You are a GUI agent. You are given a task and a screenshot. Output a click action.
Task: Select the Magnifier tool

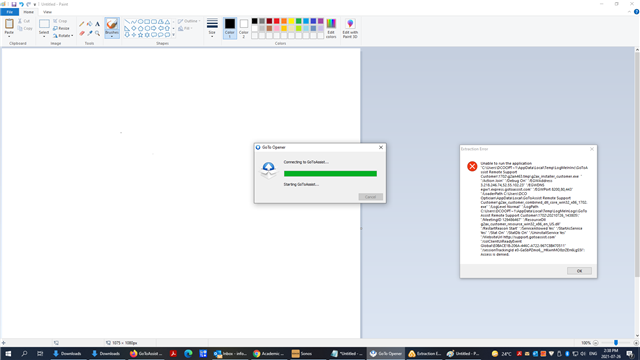pyautogui.click(x=97, y=33)
